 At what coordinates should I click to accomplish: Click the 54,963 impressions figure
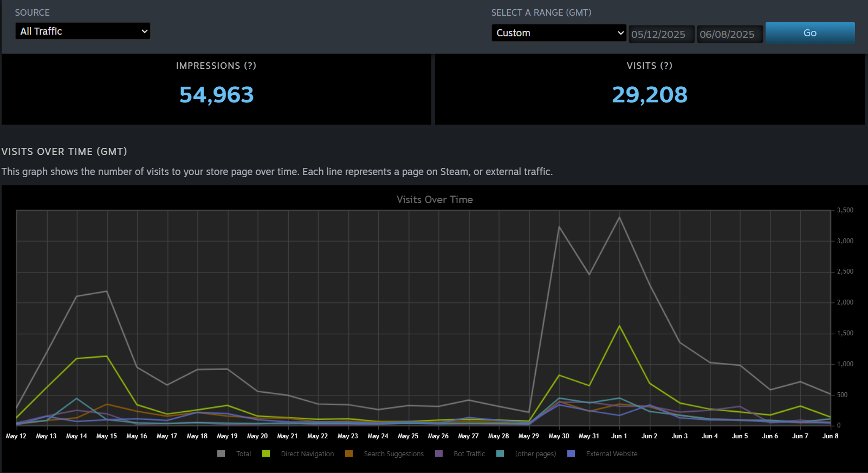coord(216,95)
